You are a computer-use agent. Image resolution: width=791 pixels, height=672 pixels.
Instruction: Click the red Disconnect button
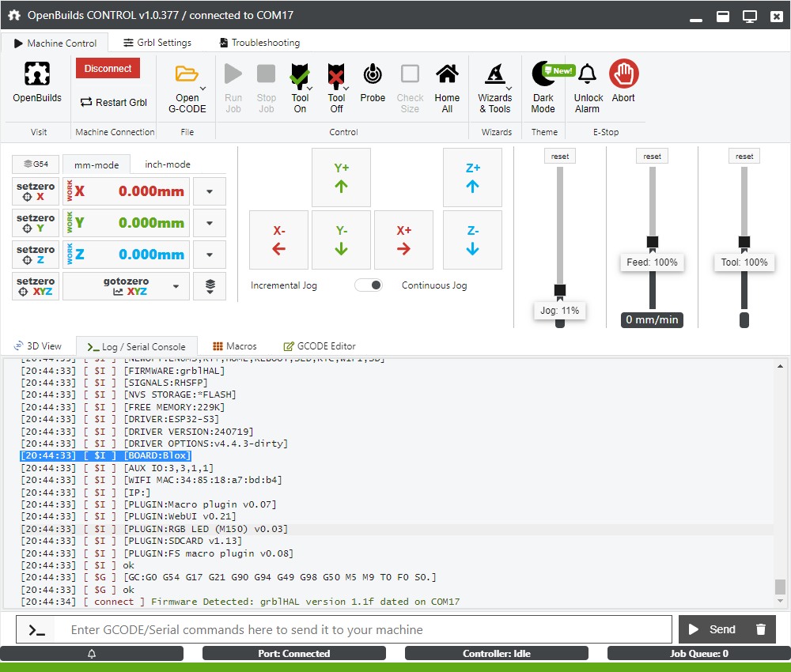pos(108,69)
